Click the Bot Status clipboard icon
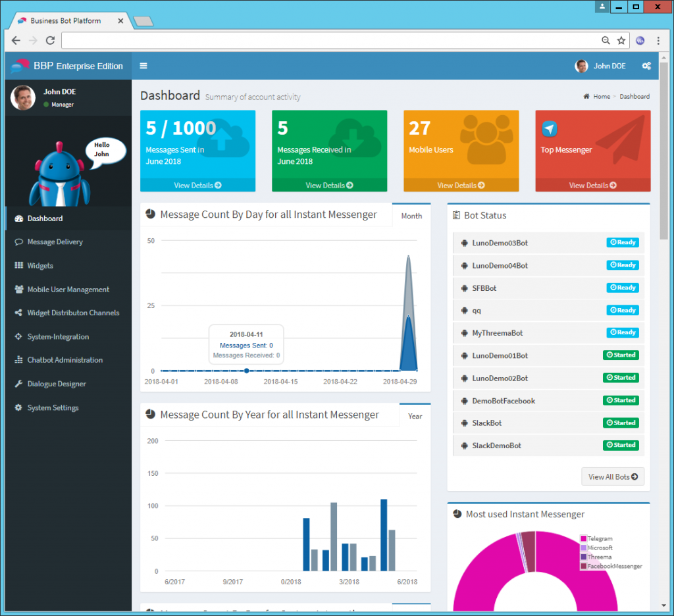Viewport: 674px width, 616px height. (x=456, y=215)
